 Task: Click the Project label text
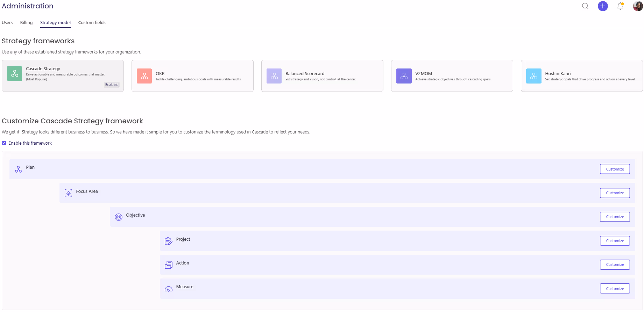click(183, 239)
